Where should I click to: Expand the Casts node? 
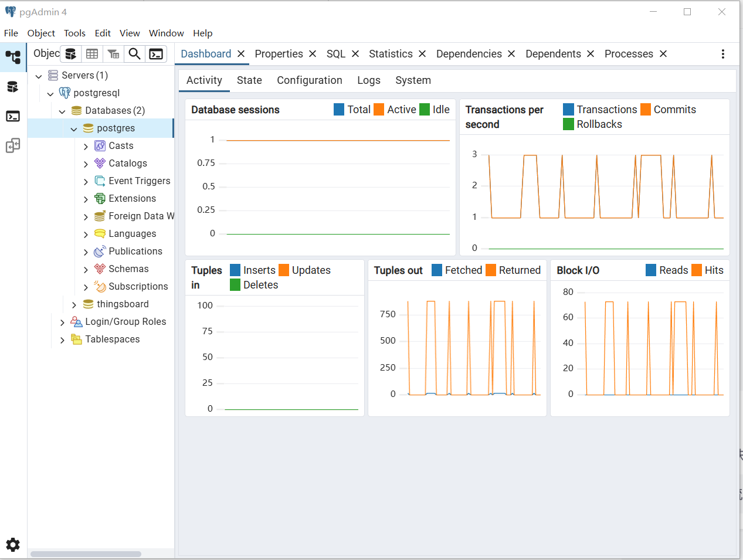[86, 147]
